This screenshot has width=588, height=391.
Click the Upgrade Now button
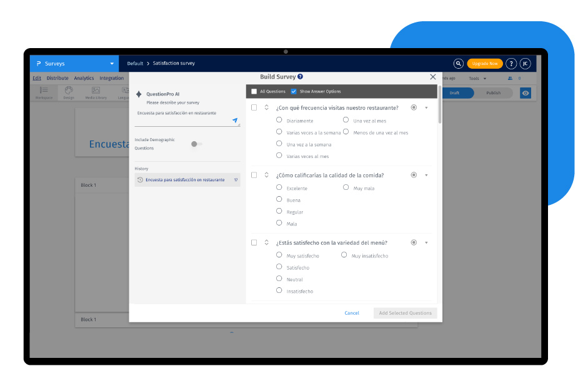click(x=484, y=64)
